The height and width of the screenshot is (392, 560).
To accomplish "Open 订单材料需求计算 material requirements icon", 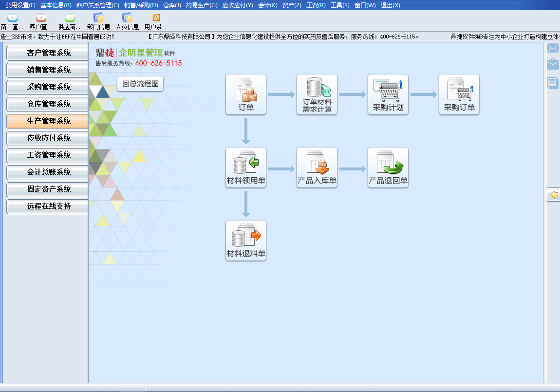I will click(x=317, y=94).
